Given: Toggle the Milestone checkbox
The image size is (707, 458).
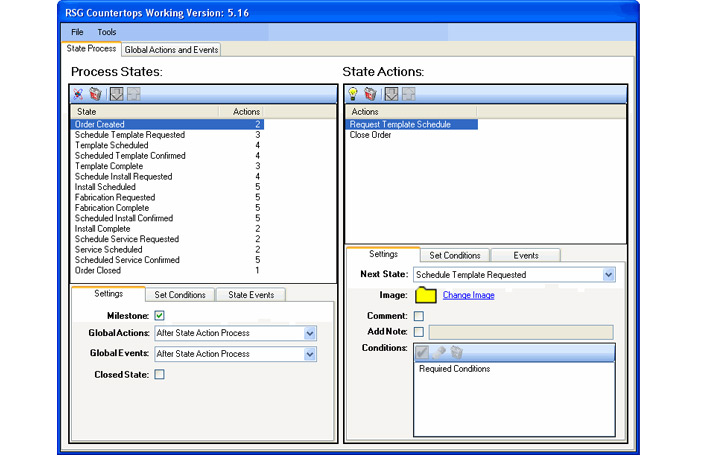Looking at the screenshot, I should click(x=159, y=316).
